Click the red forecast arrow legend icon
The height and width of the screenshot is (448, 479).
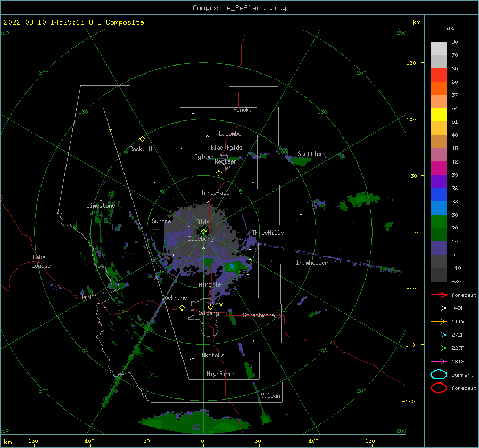(439, 295)
